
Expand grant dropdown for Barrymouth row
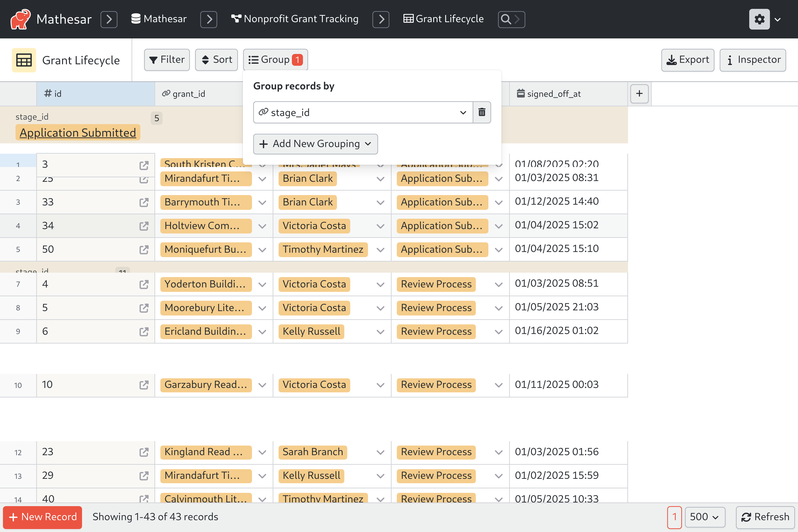[x=262, y=202]
